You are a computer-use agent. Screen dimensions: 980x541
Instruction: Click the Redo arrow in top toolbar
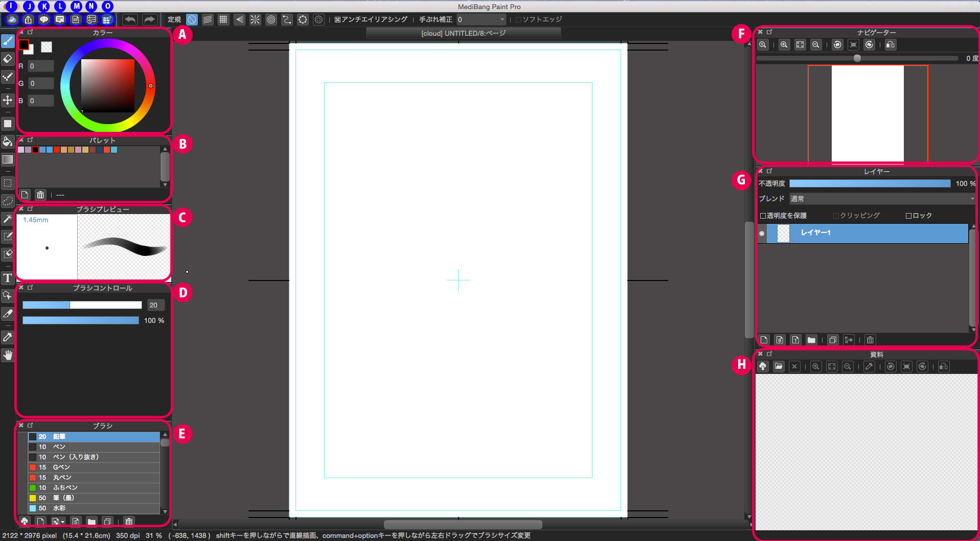pos(149,19)
